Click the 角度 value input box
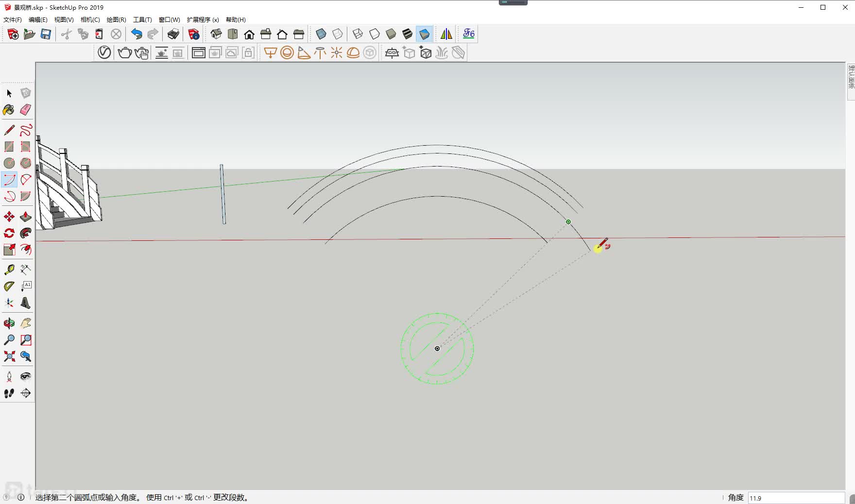Screen dimensions: 855x504 pyautogui.click(x=796, y=498)
